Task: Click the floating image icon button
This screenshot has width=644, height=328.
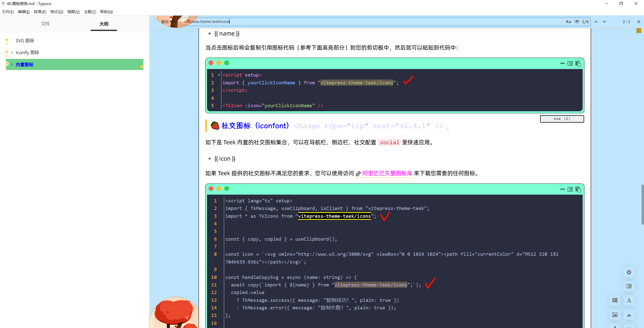Action: (615, 315)
